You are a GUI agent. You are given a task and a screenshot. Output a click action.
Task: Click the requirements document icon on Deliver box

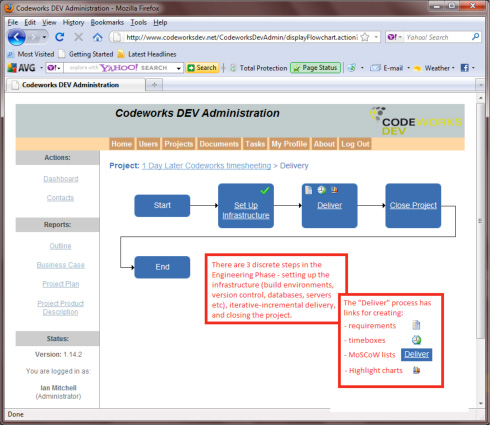[x=309, y=190]
